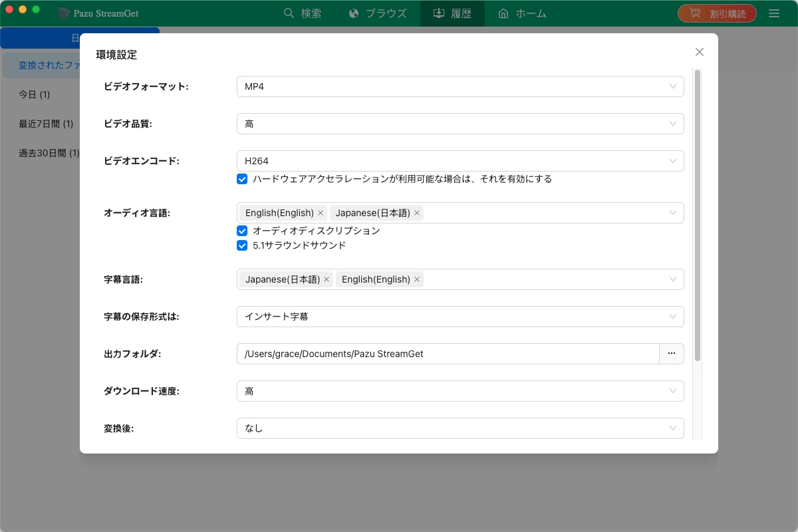Open the 変換後 なし dropdown
Image resolution: width=798 pixels, height=532 pixels.
(460, 428)
